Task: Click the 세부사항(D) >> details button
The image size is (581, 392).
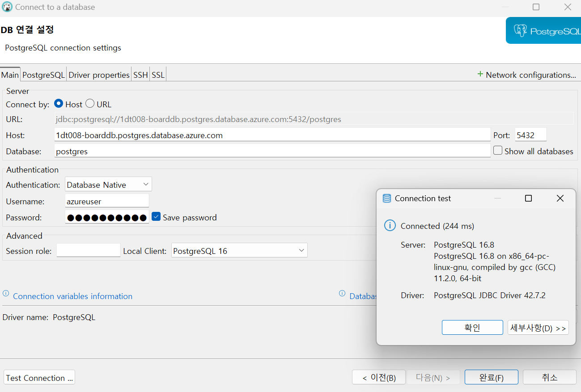Action: click(x=538, y=327)
